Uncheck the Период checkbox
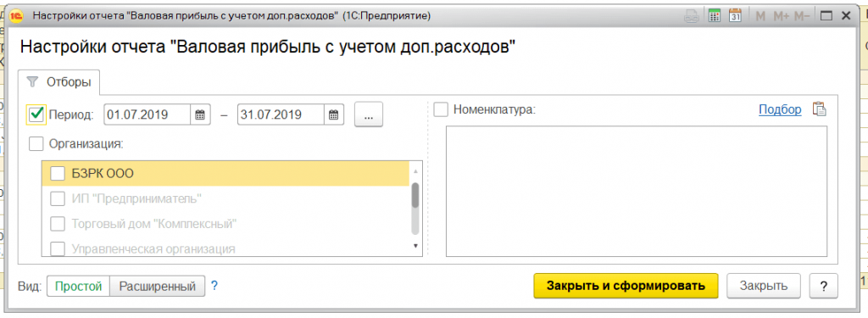The height and width of the screenshot is (318, 868). coord(36,114)
